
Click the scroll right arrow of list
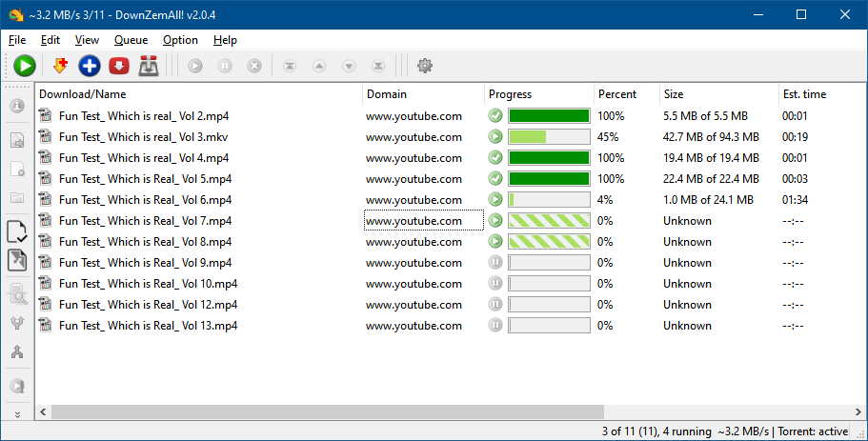click(x=858, y=412)
